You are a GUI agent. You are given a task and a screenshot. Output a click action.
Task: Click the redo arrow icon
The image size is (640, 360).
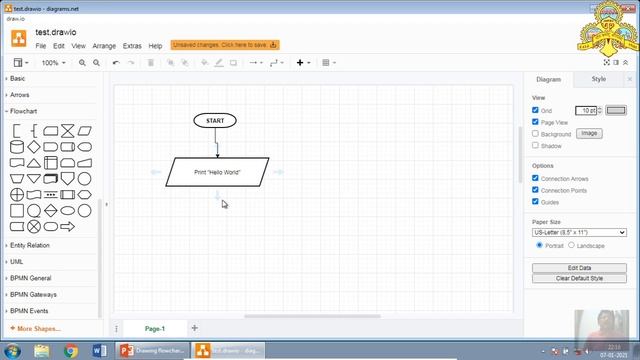[131, 63]
